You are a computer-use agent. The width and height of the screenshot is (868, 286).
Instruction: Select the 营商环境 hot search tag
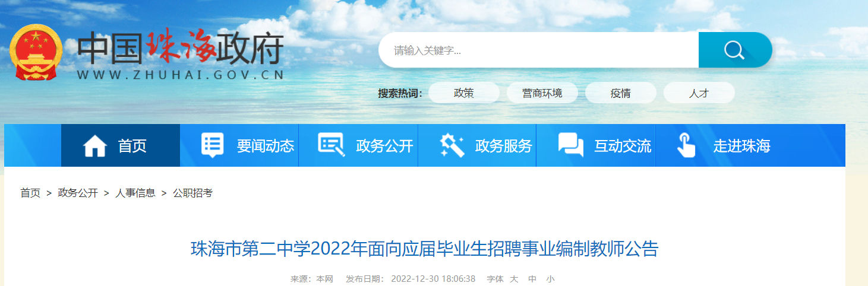pos(542,93)
